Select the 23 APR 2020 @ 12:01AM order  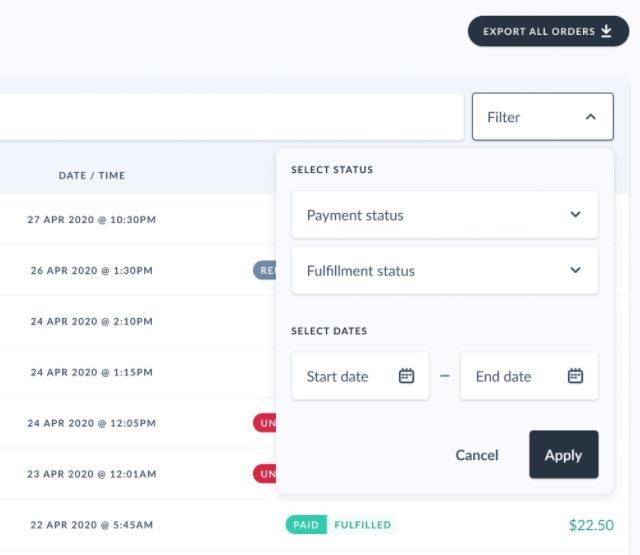tap(92, 474)
